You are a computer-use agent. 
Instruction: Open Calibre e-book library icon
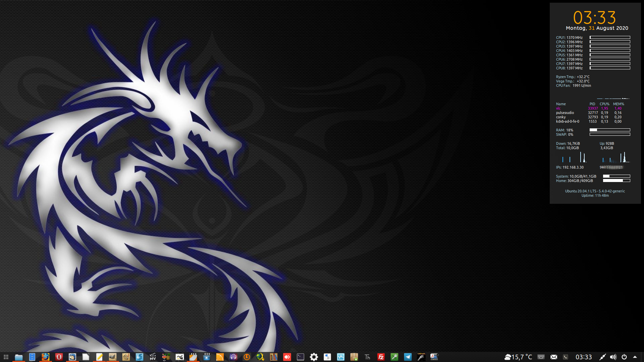pyautogui.click(x=273, y=357)
